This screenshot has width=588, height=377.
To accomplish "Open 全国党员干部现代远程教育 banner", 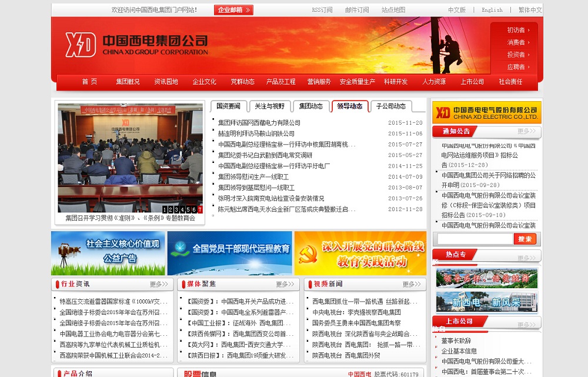I will 230,253.
